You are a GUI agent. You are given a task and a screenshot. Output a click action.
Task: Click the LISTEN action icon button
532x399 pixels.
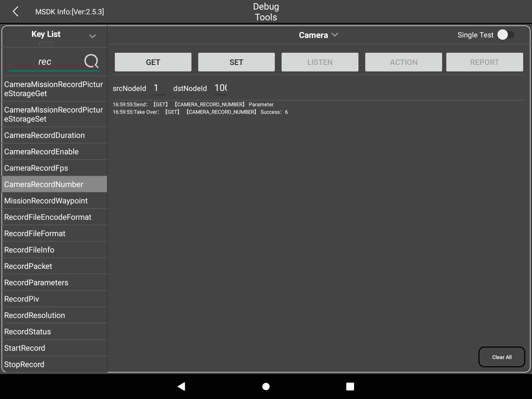click(x=319, y=62)
